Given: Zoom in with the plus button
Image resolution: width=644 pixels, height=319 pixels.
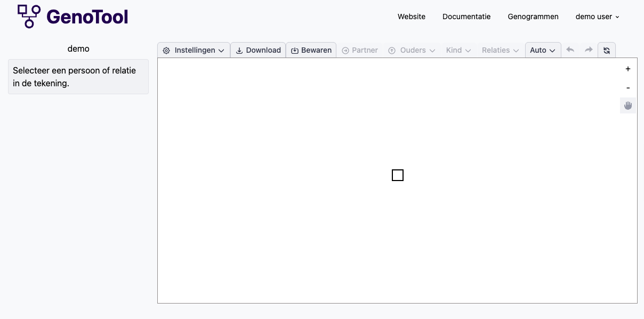Looking at the screenshot, I should pos(628,69).
